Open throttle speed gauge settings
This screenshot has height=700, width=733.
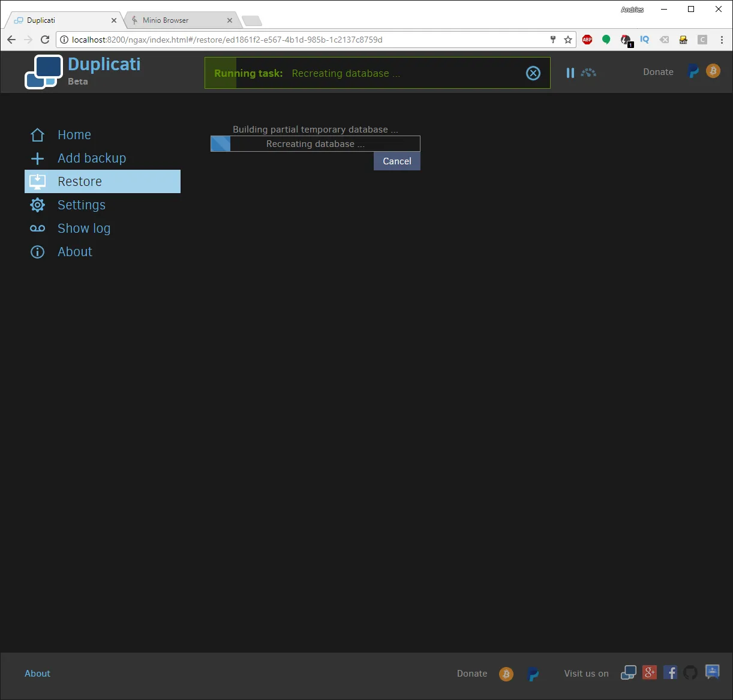click(x=588, y=73)
